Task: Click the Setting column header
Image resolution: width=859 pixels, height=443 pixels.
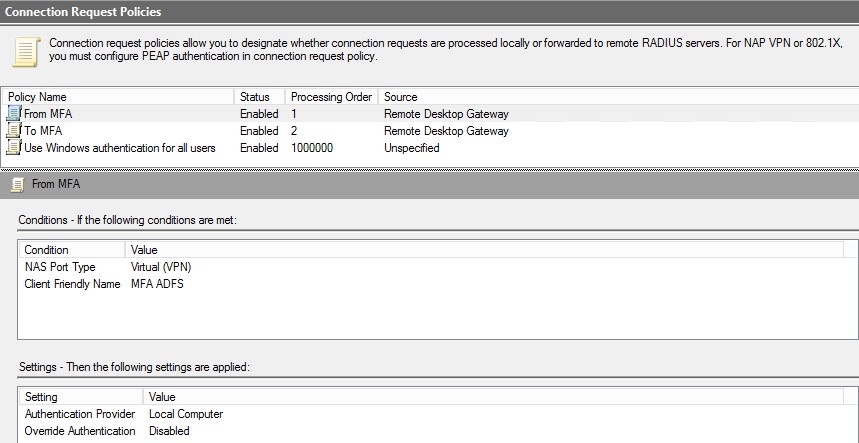Action: pos(81,396)
